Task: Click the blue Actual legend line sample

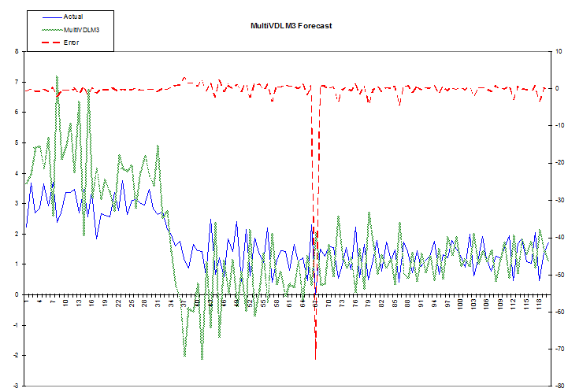Action: click(x=52, y=17)
